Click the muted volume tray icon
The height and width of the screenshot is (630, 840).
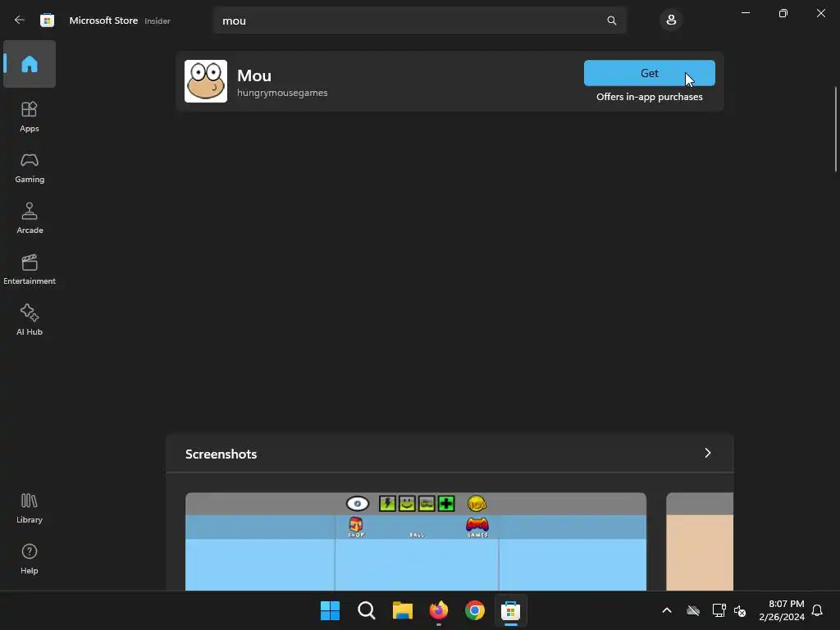(740, 610)
